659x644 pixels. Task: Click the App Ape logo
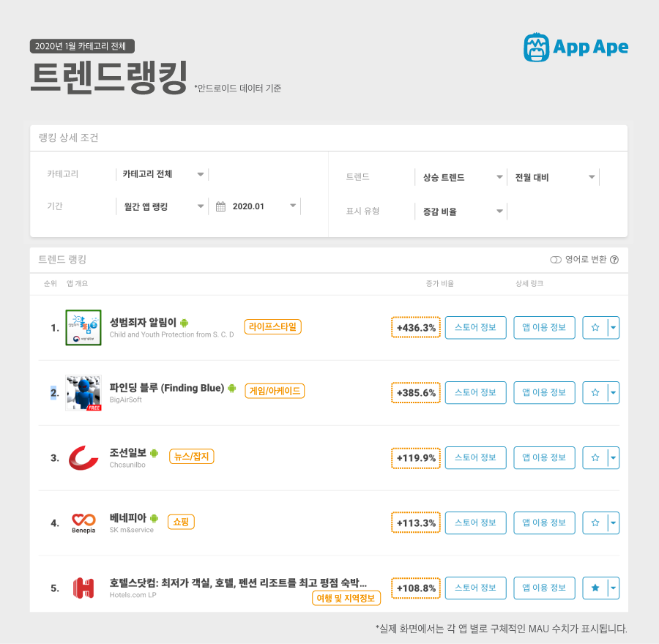pos(576,47)
